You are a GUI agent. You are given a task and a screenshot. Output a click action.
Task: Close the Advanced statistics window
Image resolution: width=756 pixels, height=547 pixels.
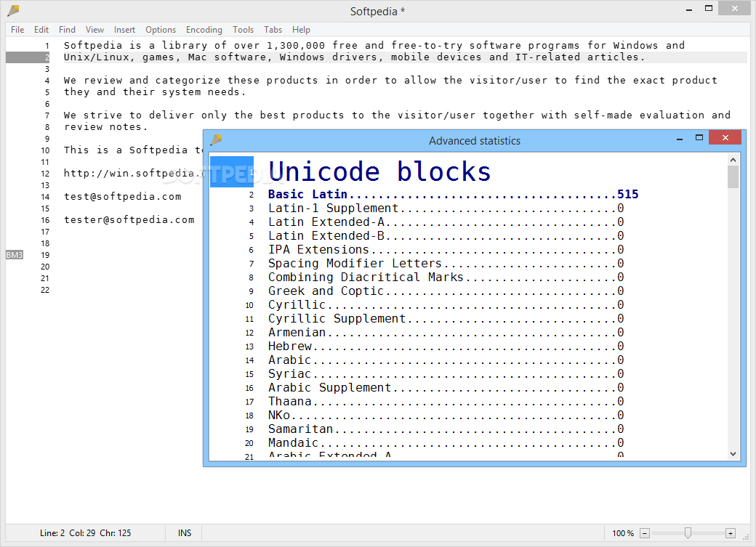pyautogui.click(x=725, y=137)
